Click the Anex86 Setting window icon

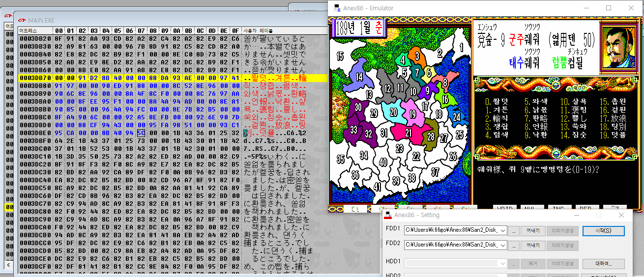(388, 215)
